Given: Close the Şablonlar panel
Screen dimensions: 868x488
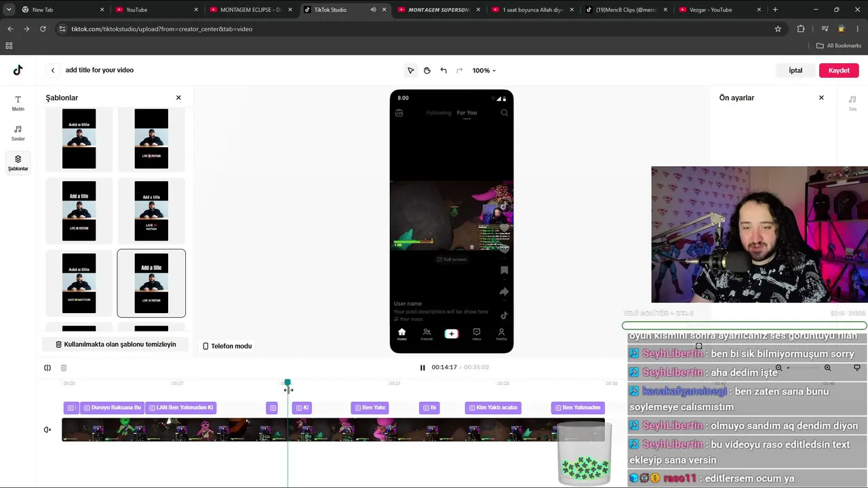Looking at the screenshot, I should coord(178,98).
